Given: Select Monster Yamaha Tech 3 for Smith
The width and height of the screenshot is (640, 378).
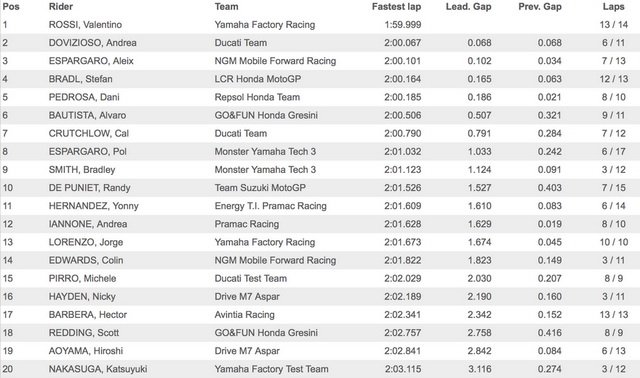Looking at the screenshot, I should click(265, 169).
